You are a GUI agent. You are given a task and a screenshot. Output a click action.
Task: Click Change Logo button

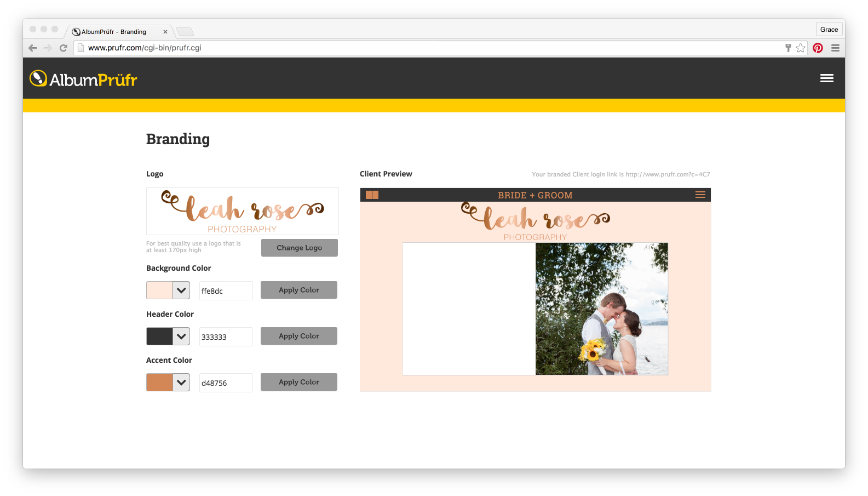point(299,248)
